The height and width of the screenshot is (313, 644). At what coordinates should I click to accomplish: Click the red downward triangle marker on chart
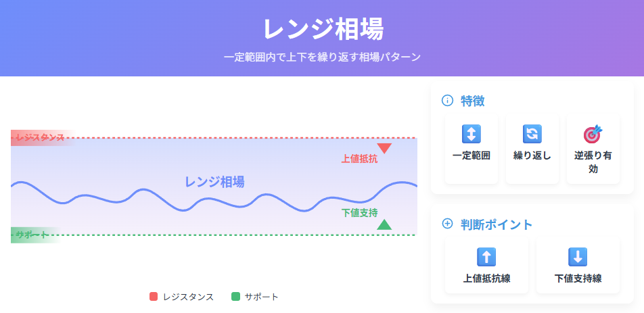(x=384, y=149)
